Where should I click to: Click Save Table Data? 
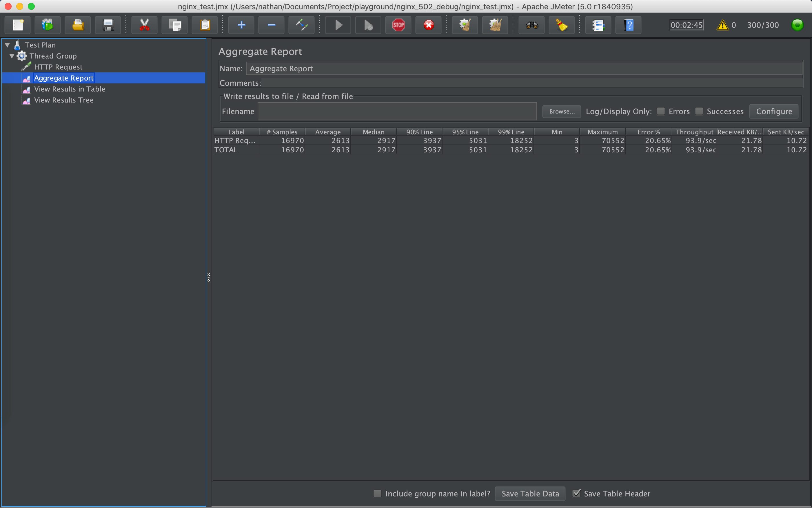(529, 493)
